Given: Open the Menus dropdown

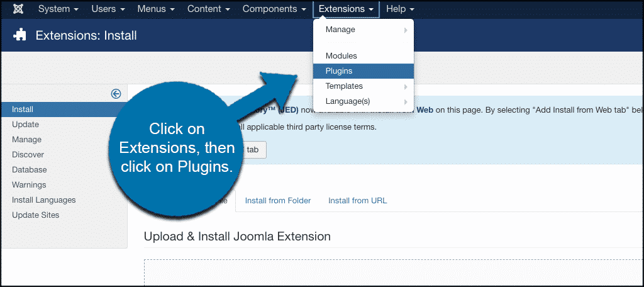Looking at the screenshot, I should coord(156,9).
